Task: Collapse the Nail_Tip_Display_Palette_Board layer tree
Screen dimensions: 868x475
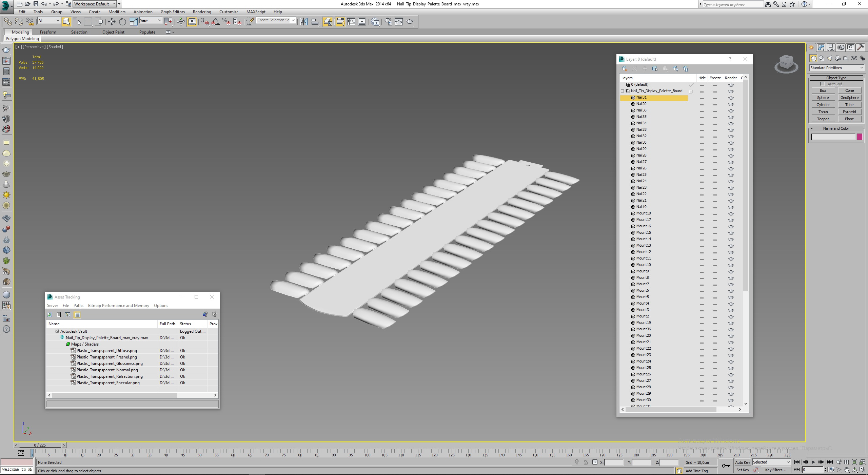Action: point(623,91)
